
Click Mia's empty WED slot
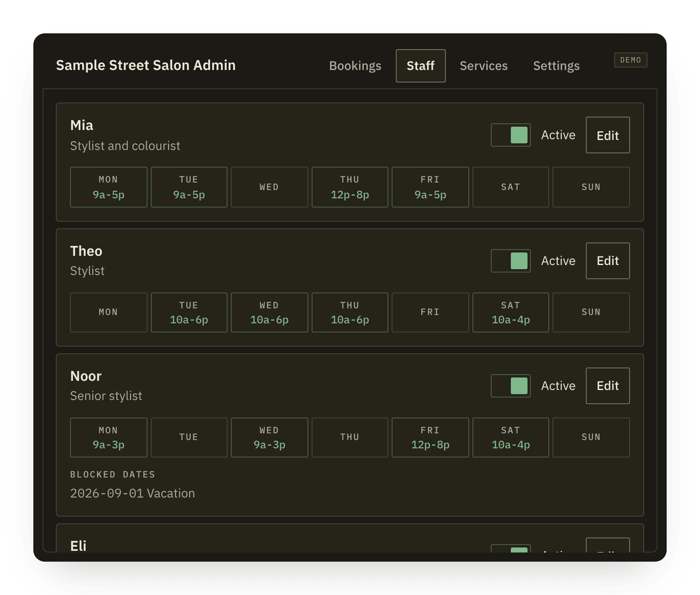(x=269, y=187)
